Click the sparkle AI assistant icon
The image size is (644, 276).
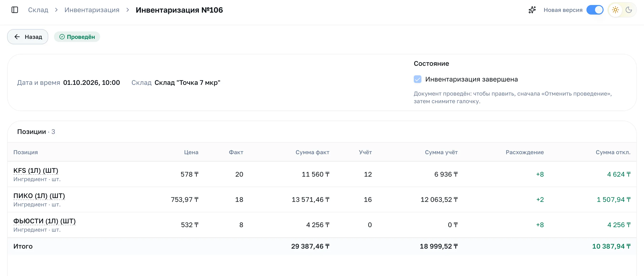(x=532, y=10)
